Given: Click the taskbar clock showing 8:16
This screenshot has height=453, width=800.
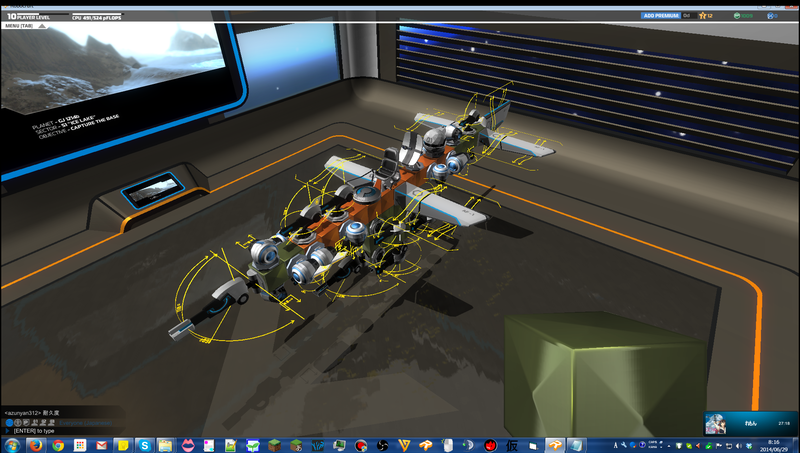Looking at the screenshot, I should click(x=773, y=445).
